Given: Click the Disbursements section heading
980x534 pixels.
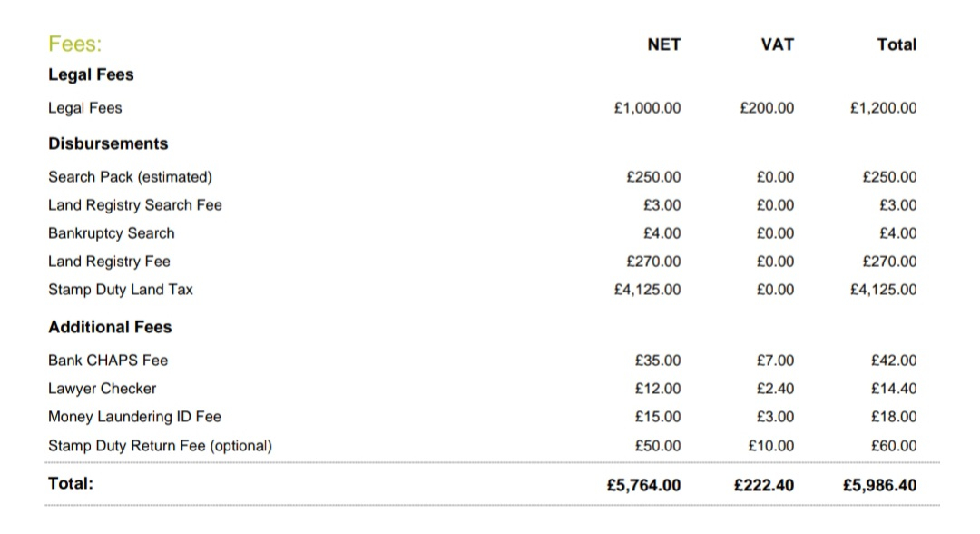Looking at the screenshot, I should click(x=108, y=143).
